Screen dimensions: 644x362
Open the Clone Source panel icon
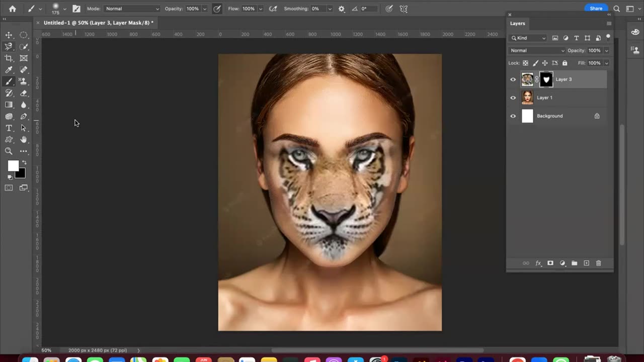tap(635, 50)
